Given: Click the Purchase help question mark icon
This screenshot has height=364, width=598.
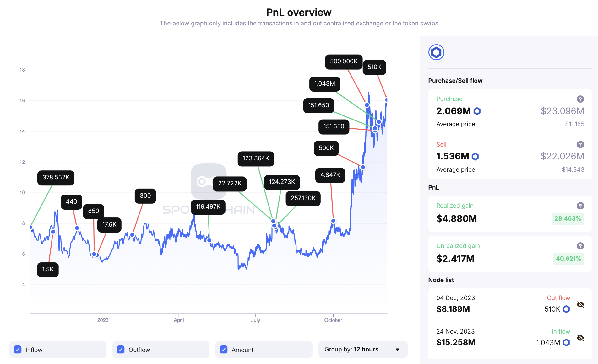Looking at the screenshot, I should click(x=580, y=99).
